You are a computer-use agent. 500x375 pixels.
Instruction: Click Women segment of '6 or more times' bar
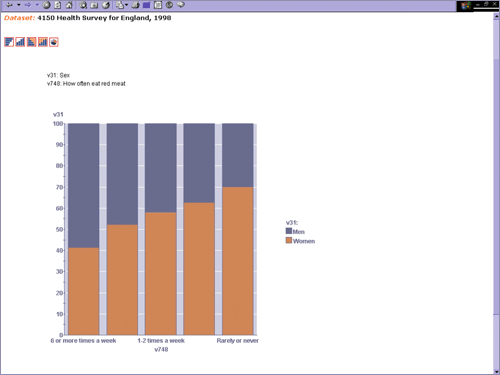coord(84,291)
